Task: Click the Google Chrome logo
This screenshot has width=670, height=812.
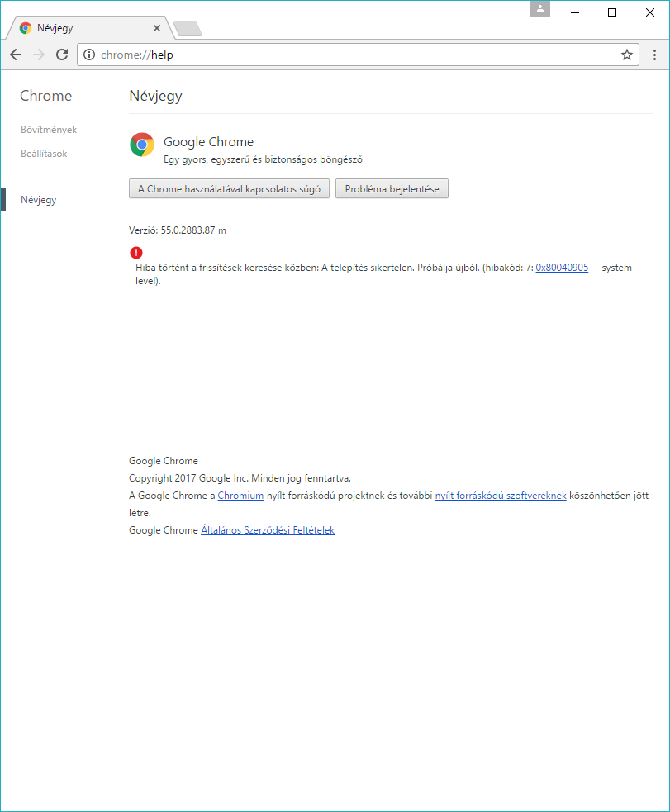Action: (x=142, y=145)
